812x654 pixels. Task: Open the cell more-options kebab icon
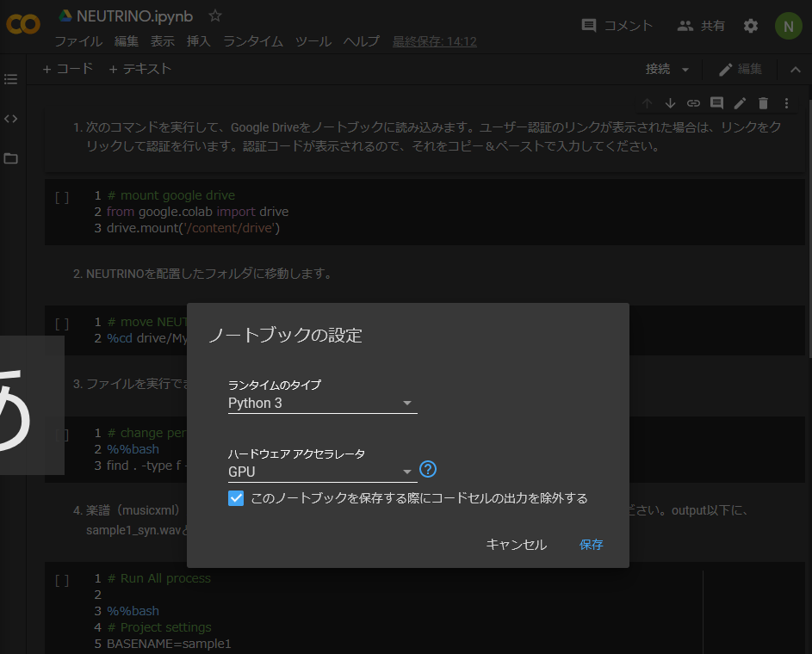[786, 103]
